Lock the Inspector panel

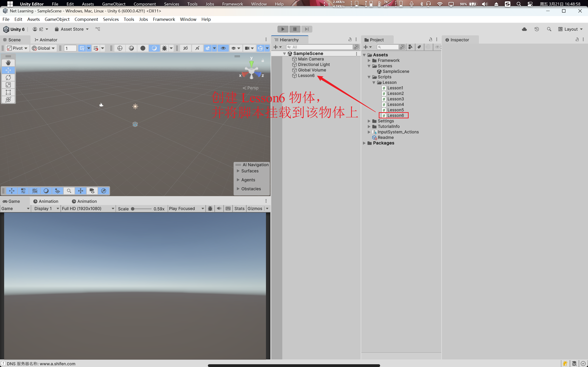click(577, 39)
